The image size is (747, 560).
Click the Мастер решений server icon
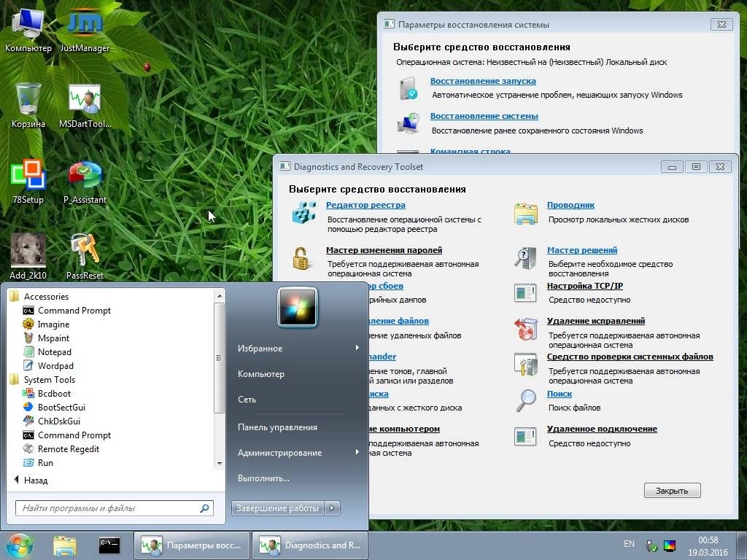coord(525,258)
